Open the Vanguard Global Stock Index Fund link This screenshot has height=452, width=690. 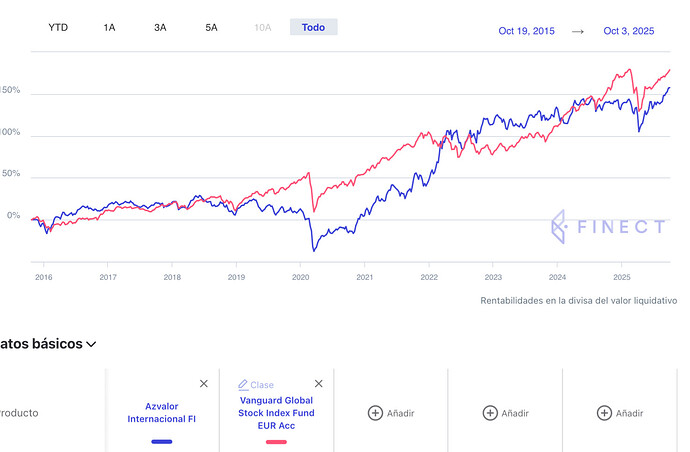[276, 413]
